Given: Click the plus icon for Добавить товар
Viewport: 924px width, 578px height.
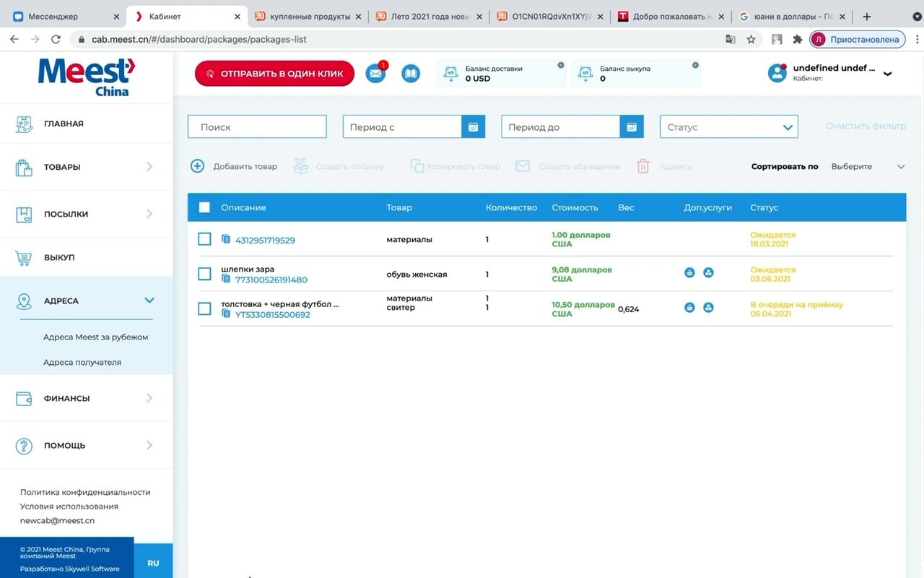Looking at the screenshot, I should (x=197, y=166).
